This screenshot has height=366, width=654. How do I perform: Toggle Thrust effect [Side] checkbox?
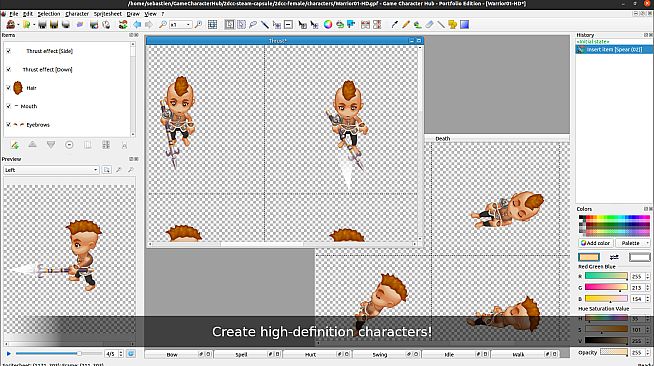[9, 51]
